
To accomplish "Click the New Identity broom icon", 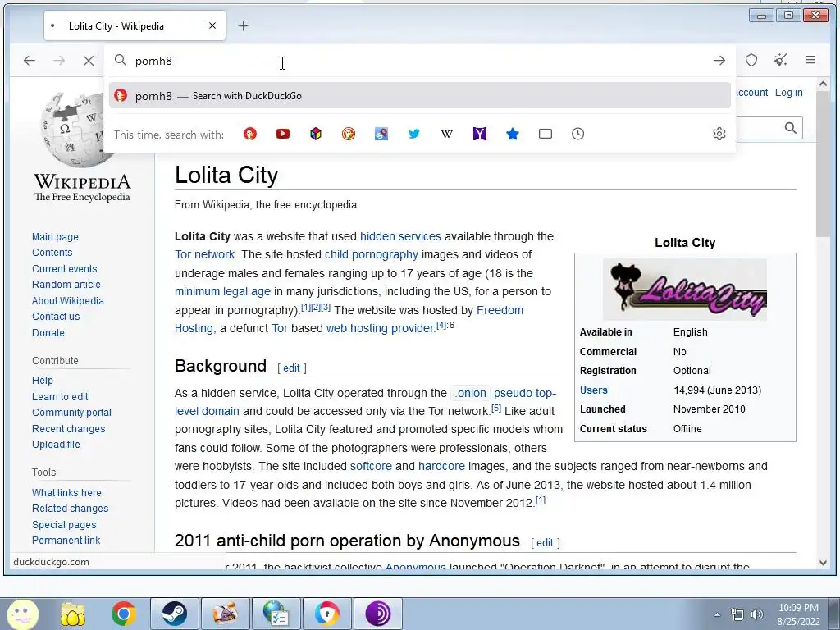I will [781, 60].
